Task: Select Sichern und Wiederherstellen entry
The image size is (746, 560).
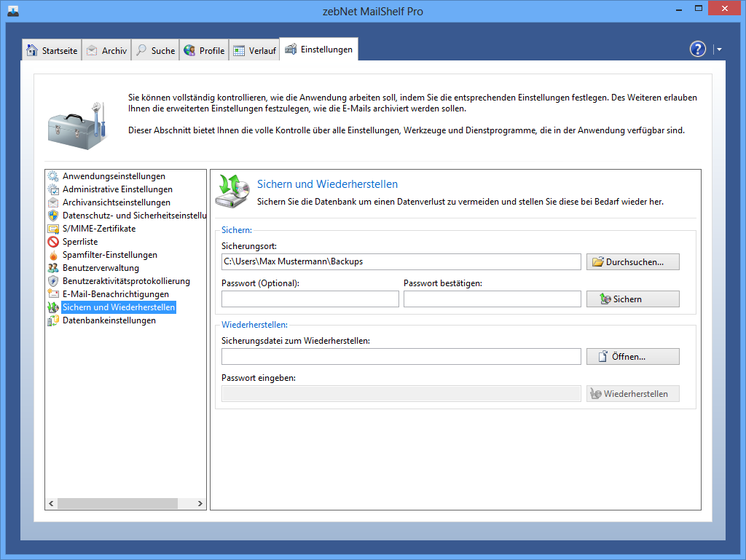Action: (x=119, y=307)
